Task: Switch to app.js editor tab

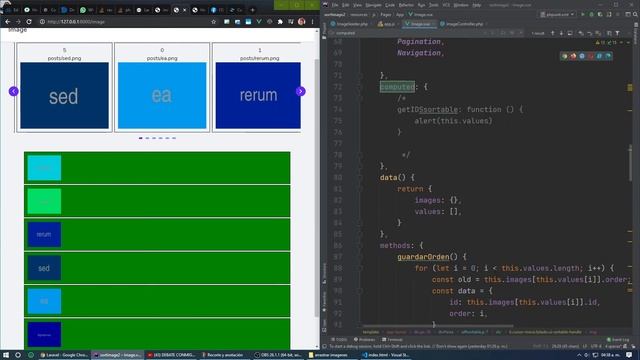Action: pyautogui.click(x=387, y=24)
